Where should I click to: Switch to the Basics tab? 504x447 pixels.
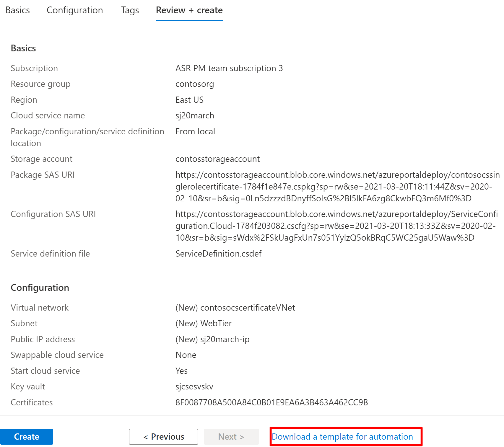tap(17, 10)
